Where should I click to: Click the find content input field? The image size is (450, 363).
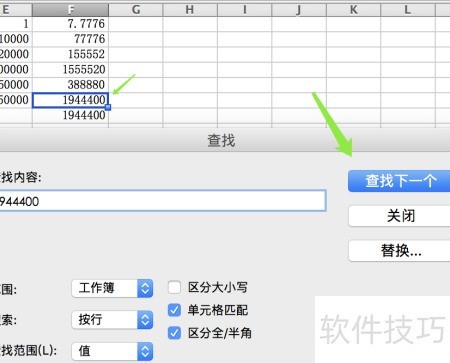tap(163, 201)
